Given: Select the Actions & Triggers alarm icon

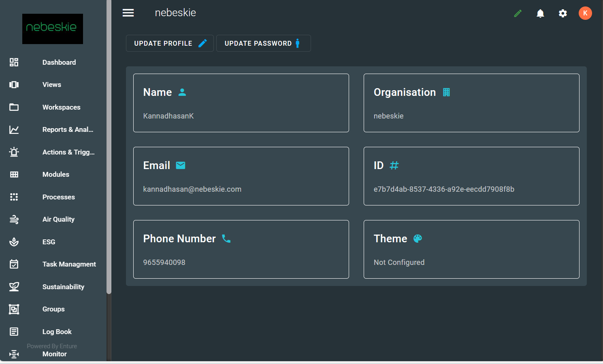Looking at the screenshot, I should (x=14, y=152).
